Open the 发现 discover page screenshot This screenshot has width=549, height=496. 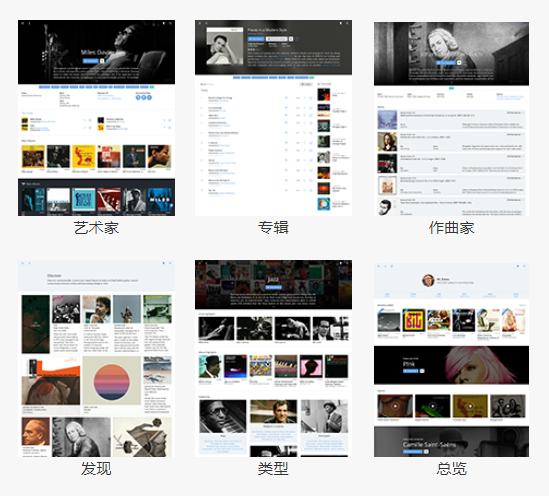point(96,358)
